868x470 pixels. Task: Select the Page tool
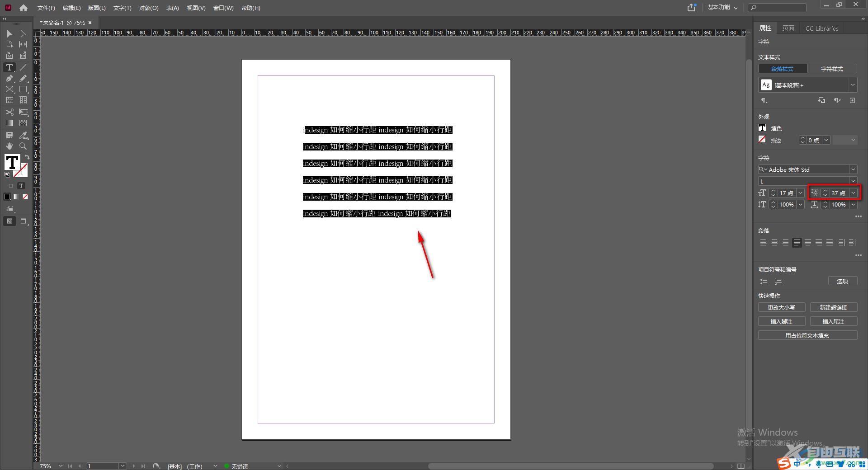[x=9, y=44]
